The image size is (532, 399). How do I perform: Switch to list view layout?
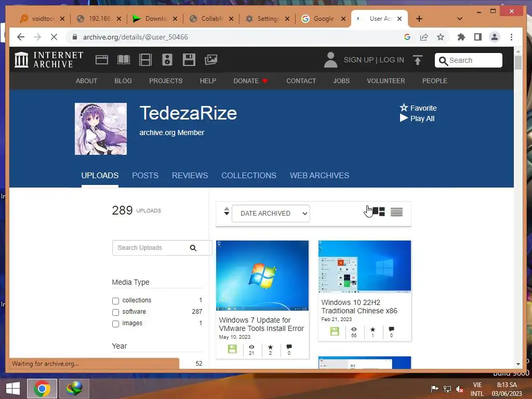click(396, 212)
